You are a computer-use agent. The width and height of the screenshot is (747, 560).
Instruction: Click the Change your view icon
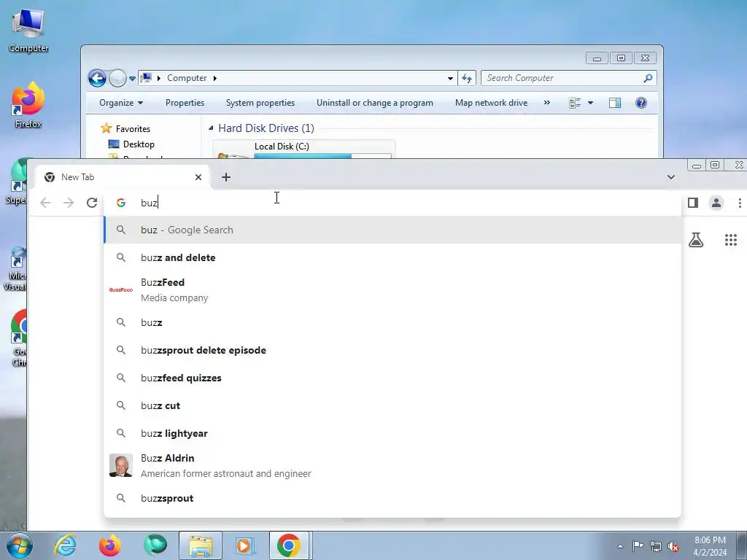pyautogui.click(x=575, y=103)
